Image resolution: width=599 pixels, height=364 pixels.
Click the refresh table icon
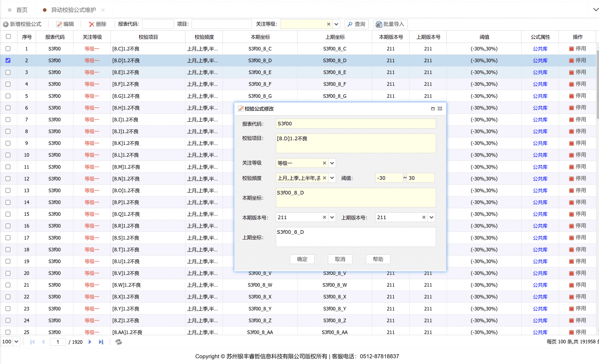pos(118,342)
